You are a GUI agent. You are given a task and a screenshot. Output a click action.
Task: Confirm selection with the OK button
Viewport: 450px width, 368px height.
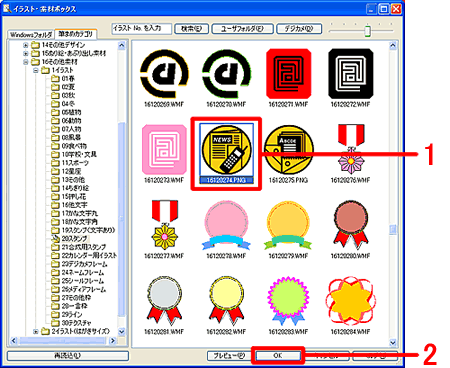[x=278, y=355]
